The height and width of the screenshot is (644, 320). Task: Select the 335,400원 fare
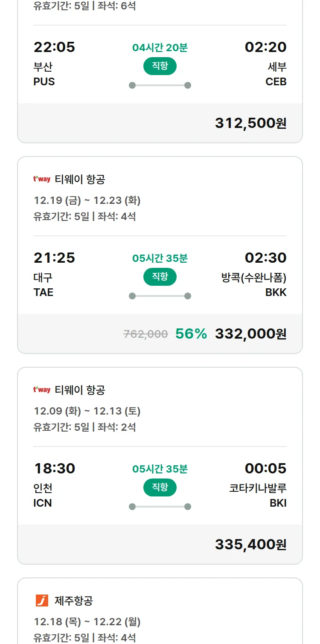point(250,544)
